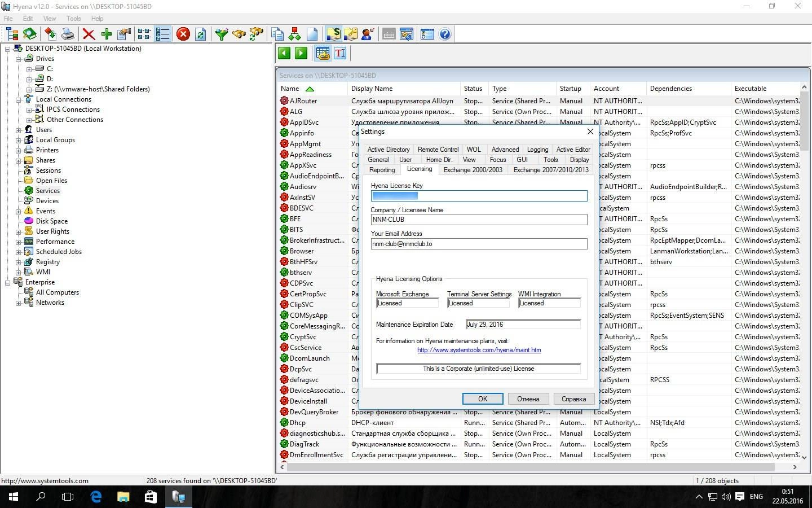Click the green back arrow button
Image resolution: width=812 pixels, height=508 pixels.
(x=284, y=53)
